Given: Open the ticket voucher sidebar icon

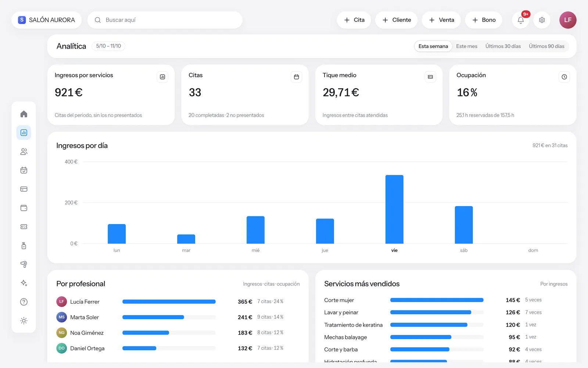Looking at the screenshot, I should (24, 227).
